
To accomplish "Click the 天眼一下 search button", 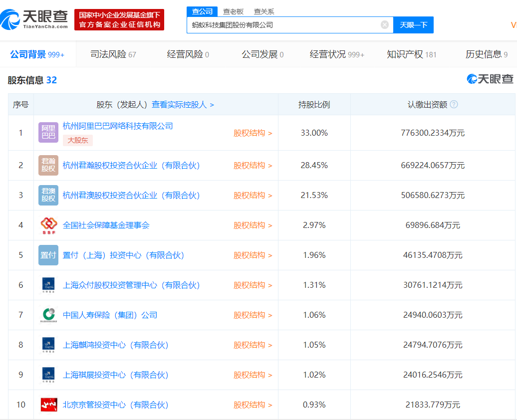I will coord(413,25).
